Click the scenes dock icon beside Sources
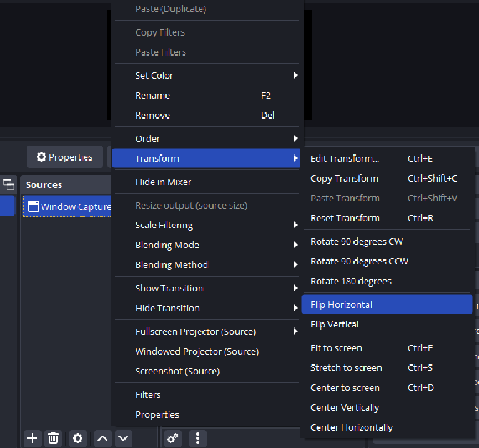479x448 pixels. pyautogui.click(x=9, y=184)
